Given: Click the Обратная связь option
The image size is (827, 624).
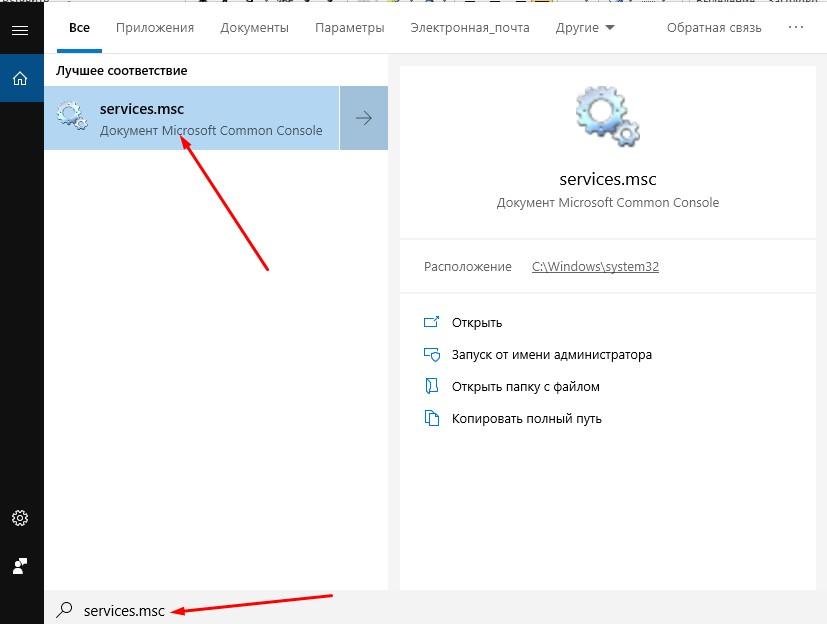Looking at the screenshot, I should point(714,27).
